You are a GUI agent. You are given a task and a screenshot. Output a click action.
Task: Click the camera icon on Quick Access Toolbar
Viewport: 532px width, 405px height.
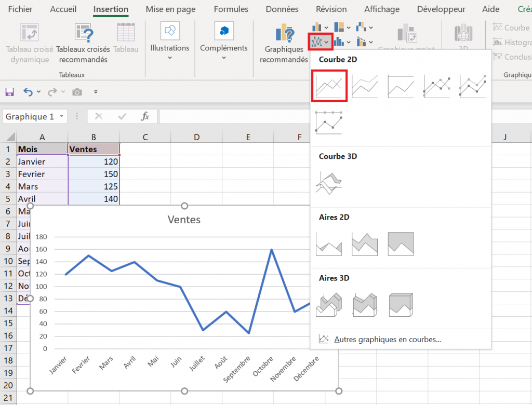pyautogui.click(x=78, y=91)
